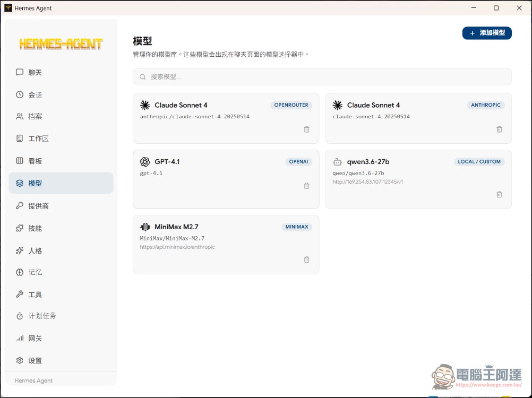This screenshot has height=398, width=532.
Task: Click the Hermes Agent footer label
Action: (x=33, y=380)
